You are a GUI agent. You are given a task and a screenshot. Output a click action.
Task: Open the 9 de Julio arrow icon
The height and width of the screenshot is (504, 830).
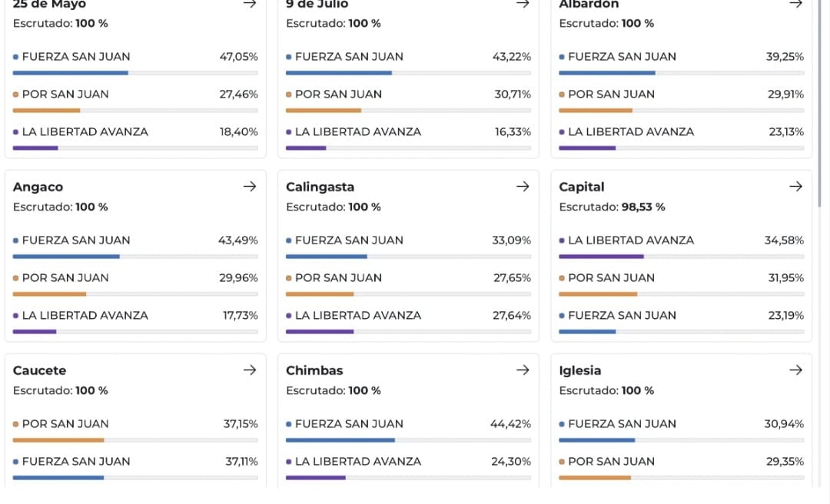pos(523,4)
